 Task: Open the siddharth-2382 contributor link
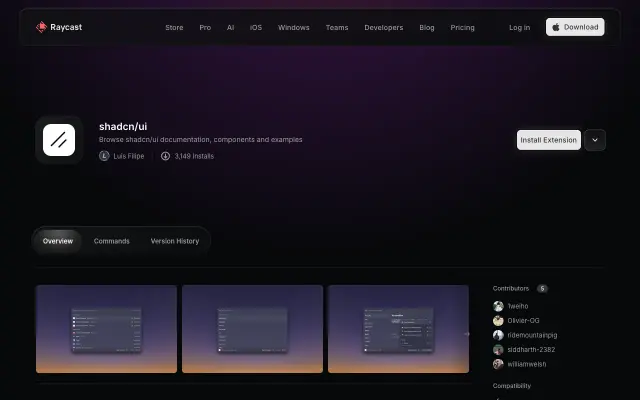(531, 350)
